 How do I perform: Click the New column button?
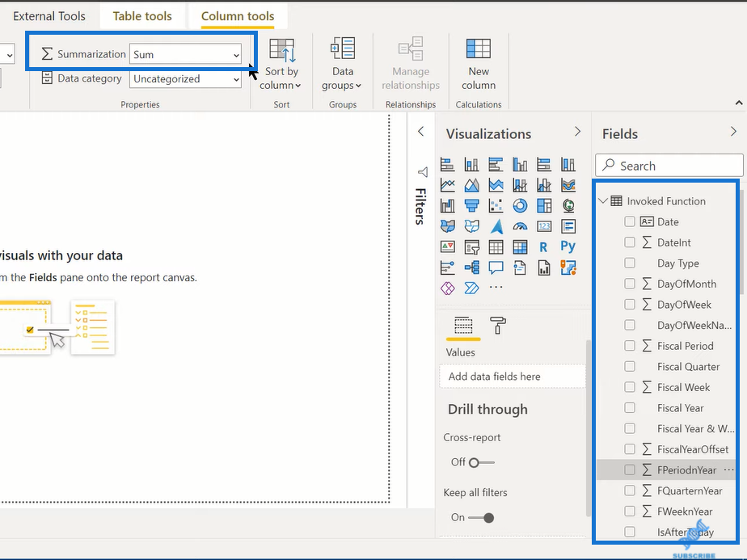pyautogui.click(x=479, y=65)
